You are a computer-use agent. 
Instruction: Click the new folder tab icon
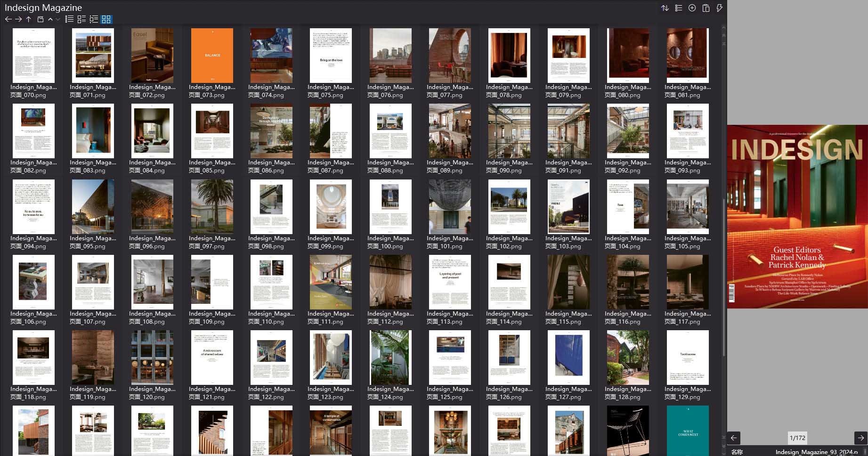[x=41, y=19]
